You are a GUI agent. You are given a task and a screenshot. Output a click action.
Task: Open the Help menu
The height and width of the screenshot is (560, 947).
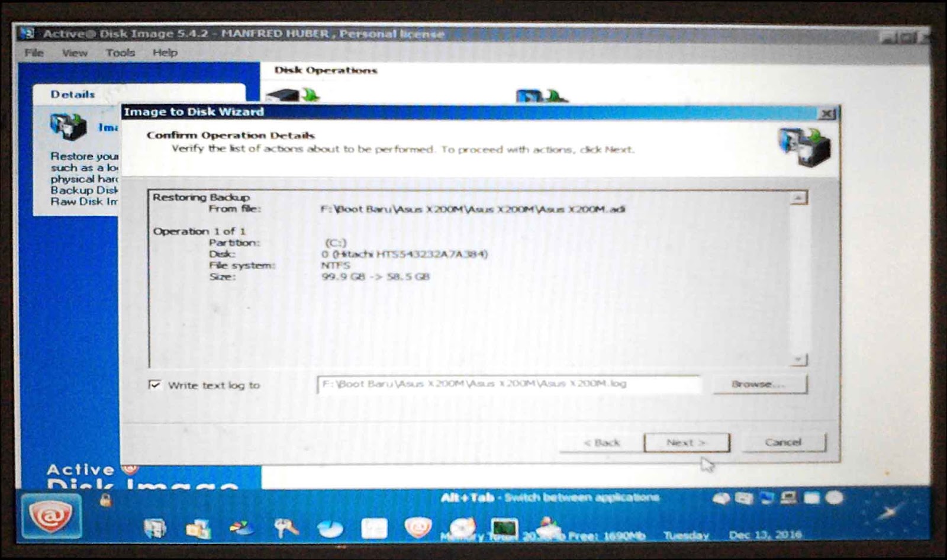(x=165, y=53)
